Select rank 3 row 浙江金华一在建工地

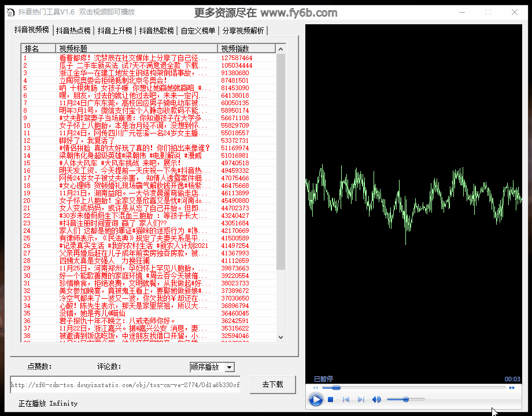[149, 73]
